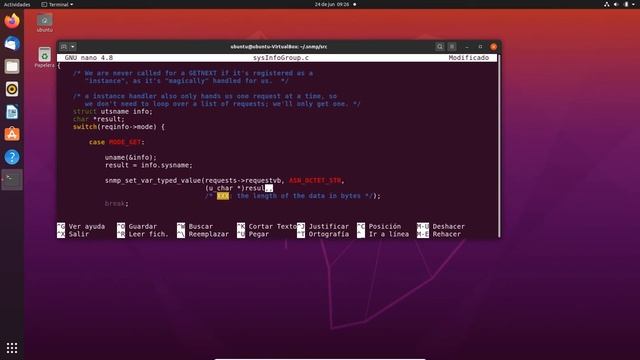Click the highlighted XXX comment marker
Viewport: 640px width, 360px height.
[x=223, y=196]
